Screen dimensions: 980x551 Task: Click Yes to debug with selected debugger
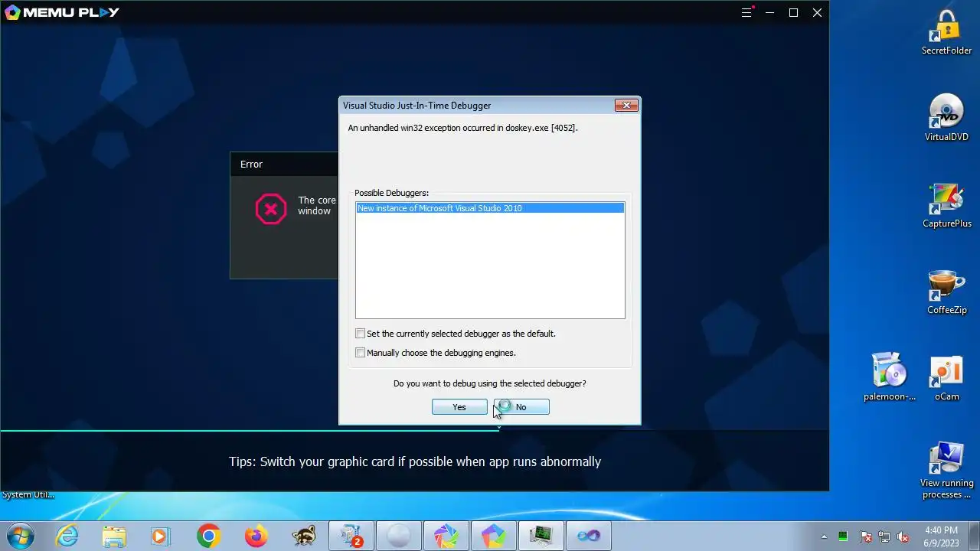(459, 407)
